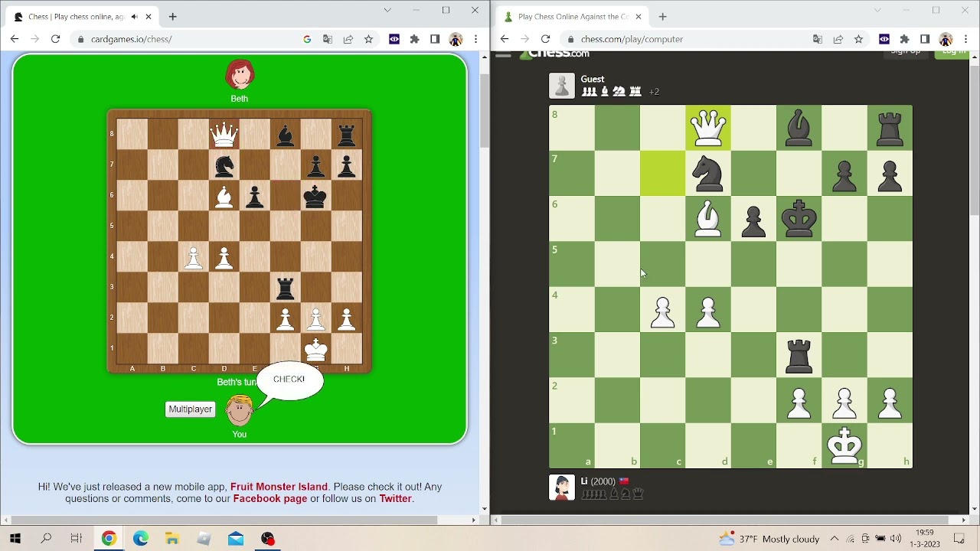The height and width of the screenshot is (551, 980).
Task: Open the chess.com hamburger menu
Action: (x=503, y=55)
